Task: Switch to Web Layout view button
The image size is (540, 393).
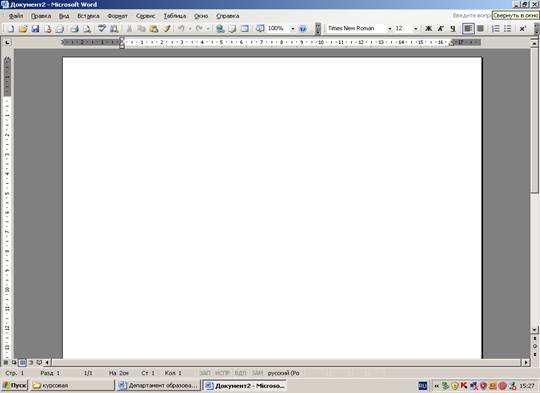Action: (x=14, y=362)
